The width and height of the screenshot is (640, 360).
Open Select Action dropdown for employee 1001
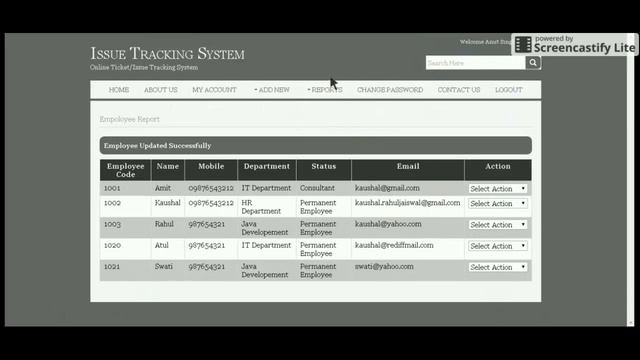point(498,189)
